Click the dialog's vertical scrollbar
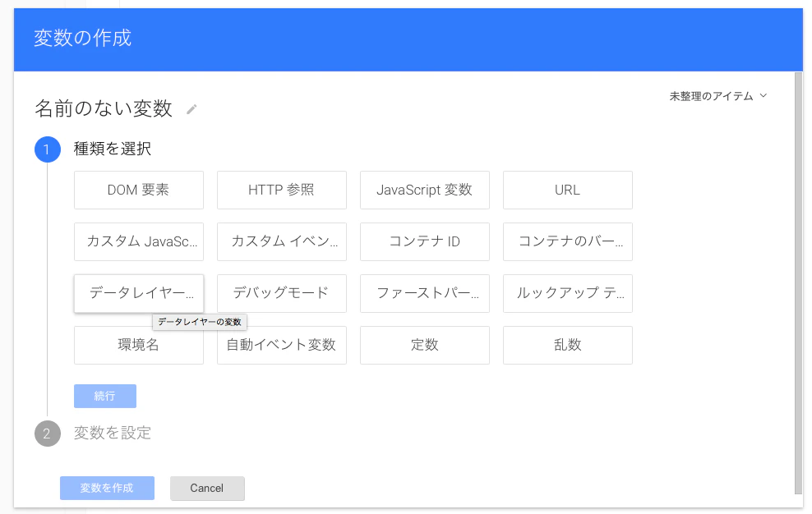 pyautogui.click(x=799, y=283)
